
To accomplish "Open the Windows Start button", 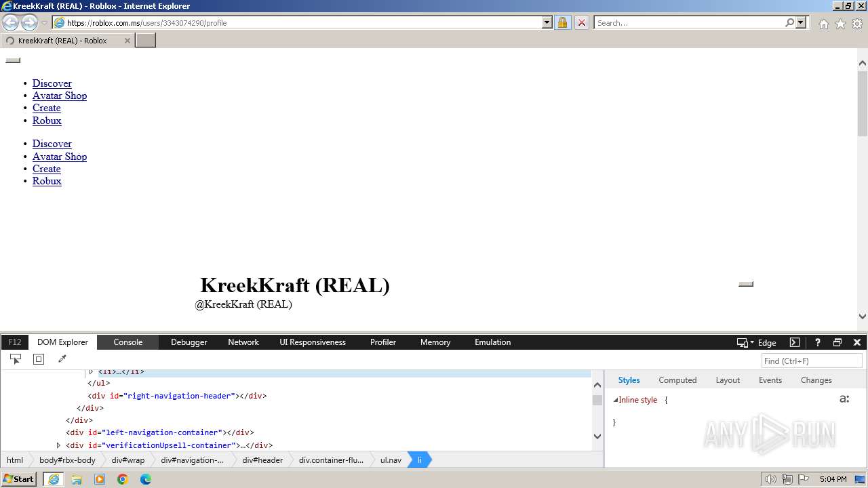I will 19,479.
